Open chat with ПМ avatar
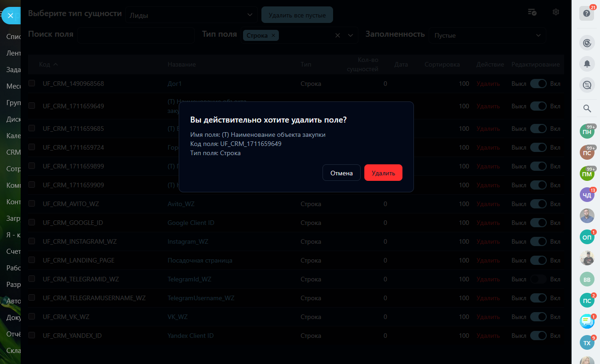The image size is (600, 364). (587, 174)
